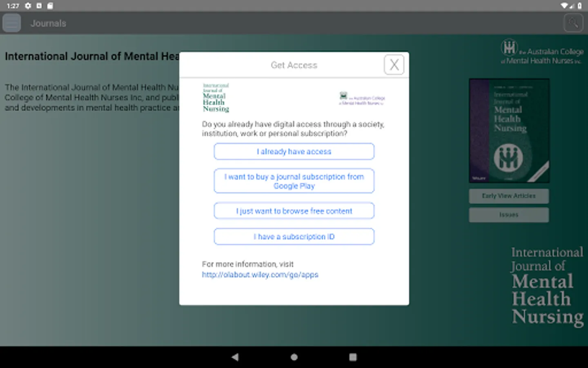Choose I just want to browse free content

pyautogui.click(x=294, y=211)
